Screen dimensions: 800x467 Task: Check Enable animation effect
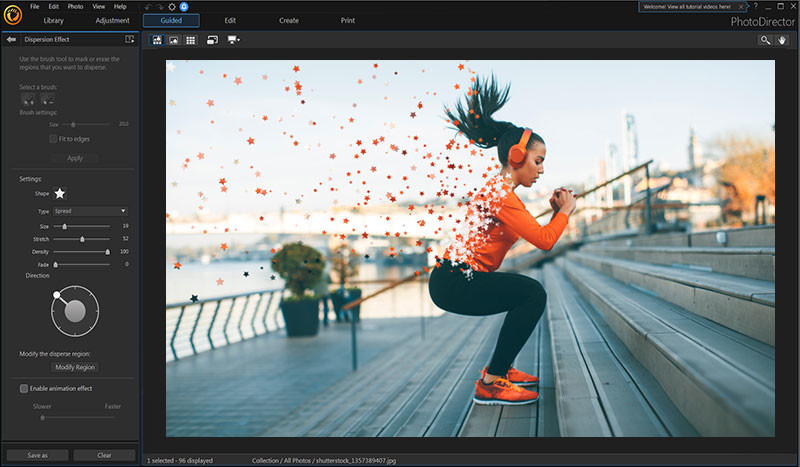click(x=24, y=388)
